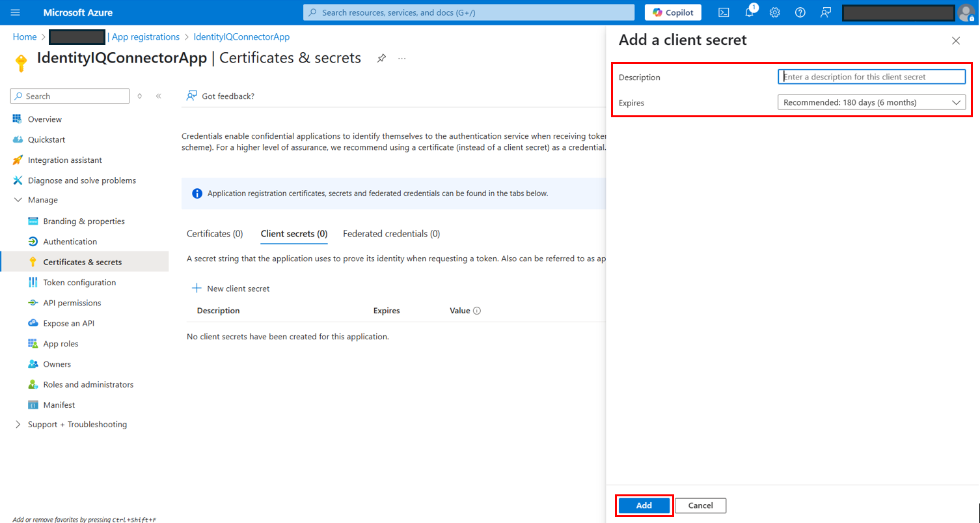Open the Expires dropdown

pyautogui.click(x=871, y=102)
